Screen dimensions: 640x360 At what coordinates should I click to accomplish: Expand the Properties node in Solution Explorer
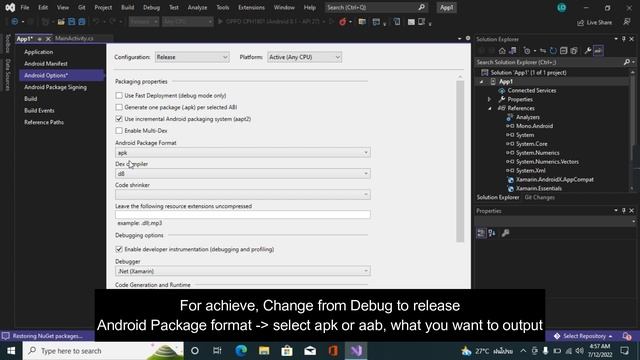click(x=489, y=99)
